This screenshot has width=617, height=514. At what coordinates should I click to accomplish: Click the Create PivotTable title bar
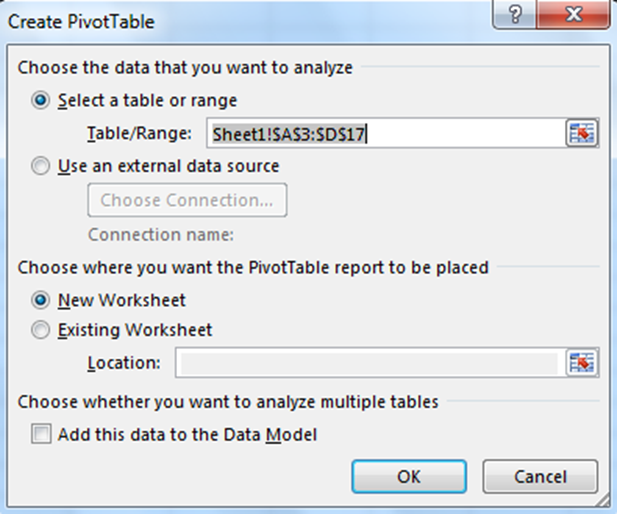[250, 19]
